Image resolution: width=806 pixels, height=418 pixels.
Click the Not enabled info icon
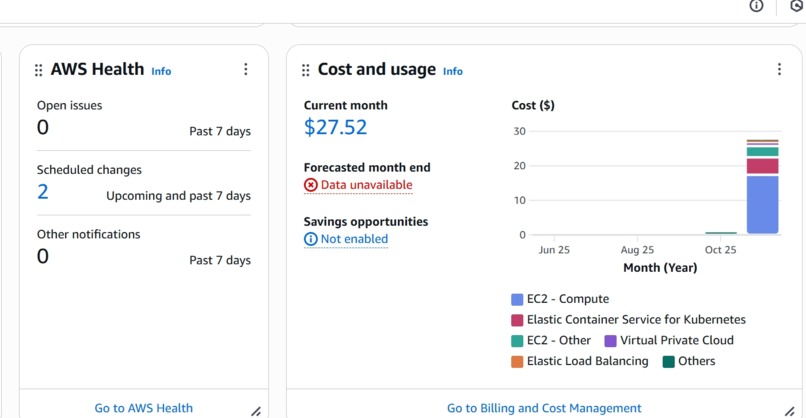[x=311, y=239]
